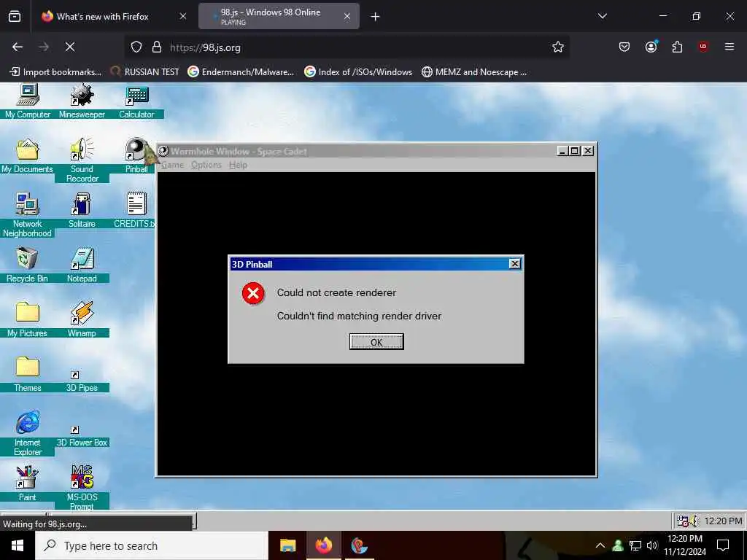
Task: Click the Type here to search box
Action: pos(152,545)
